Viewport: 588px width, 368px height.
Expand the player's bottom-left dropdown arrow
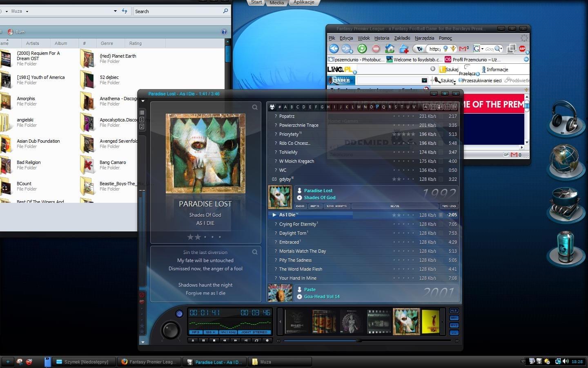[x=143, y=342]
